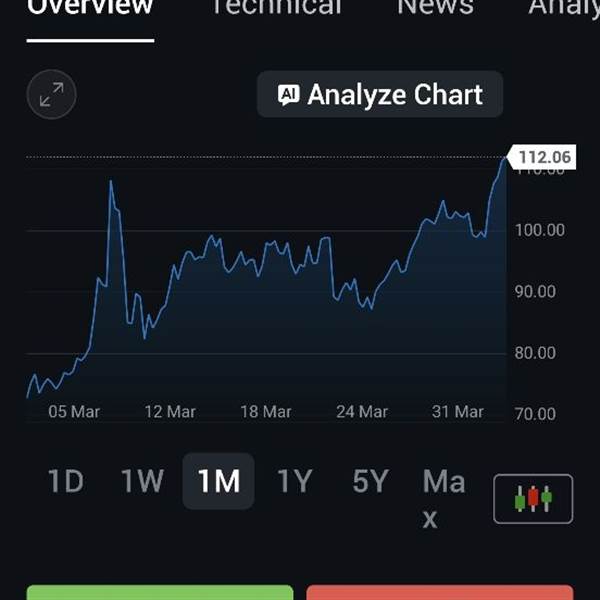Tap the AI icon in Analyze Chart
Image resolution: width=600 pixels, height=600 pixels.
click(289, 95)
